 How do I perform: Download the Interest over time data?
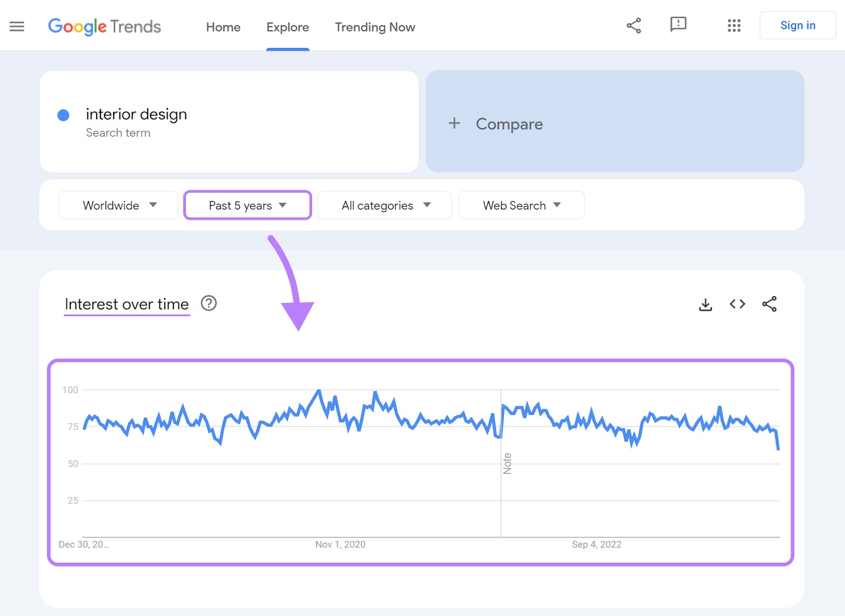(706, 304)
